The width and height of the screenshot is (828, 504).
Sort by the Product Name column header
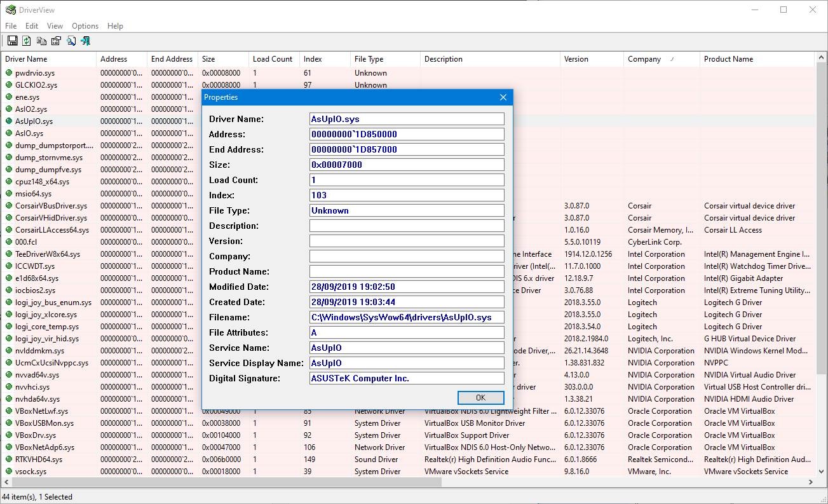pos(757,59)
